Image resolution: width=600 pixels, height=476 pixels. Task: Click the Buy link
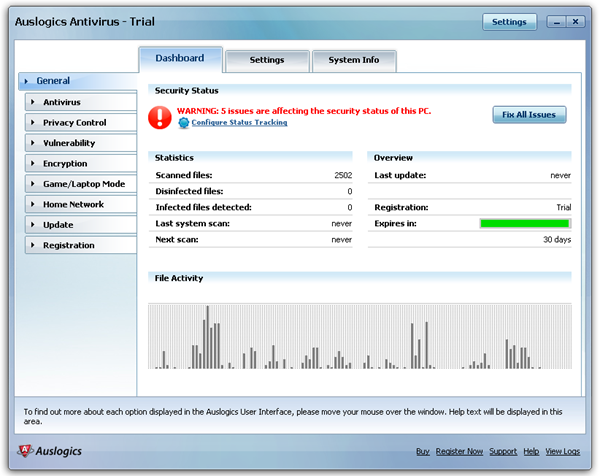coord(423,452)
